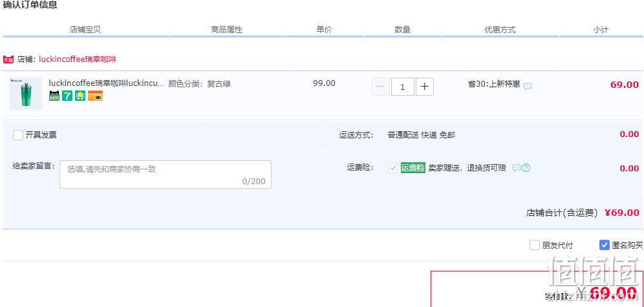Click the 单价 column header
This screenshot has width=644, height=307.
click(324, 30)
